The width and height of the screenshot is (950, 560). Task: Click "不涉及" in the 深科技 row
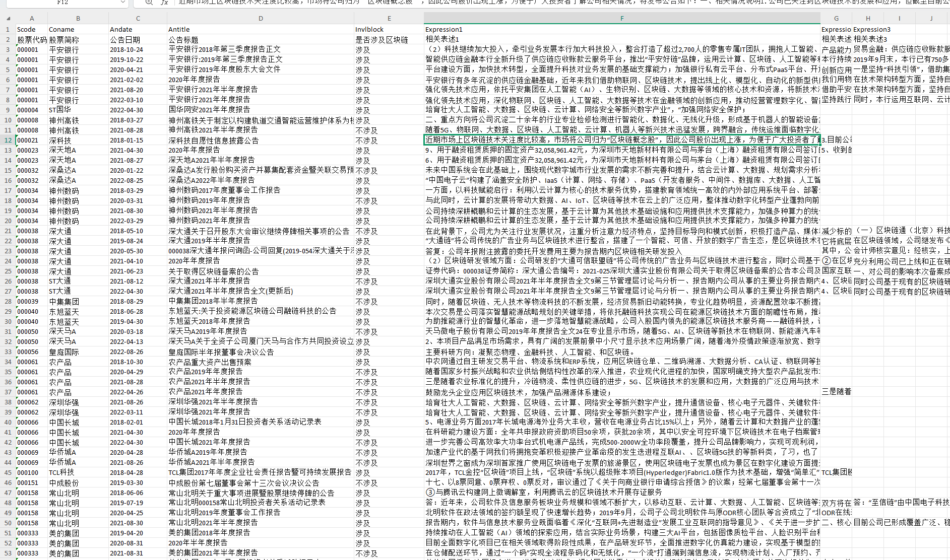coord(389,140)
